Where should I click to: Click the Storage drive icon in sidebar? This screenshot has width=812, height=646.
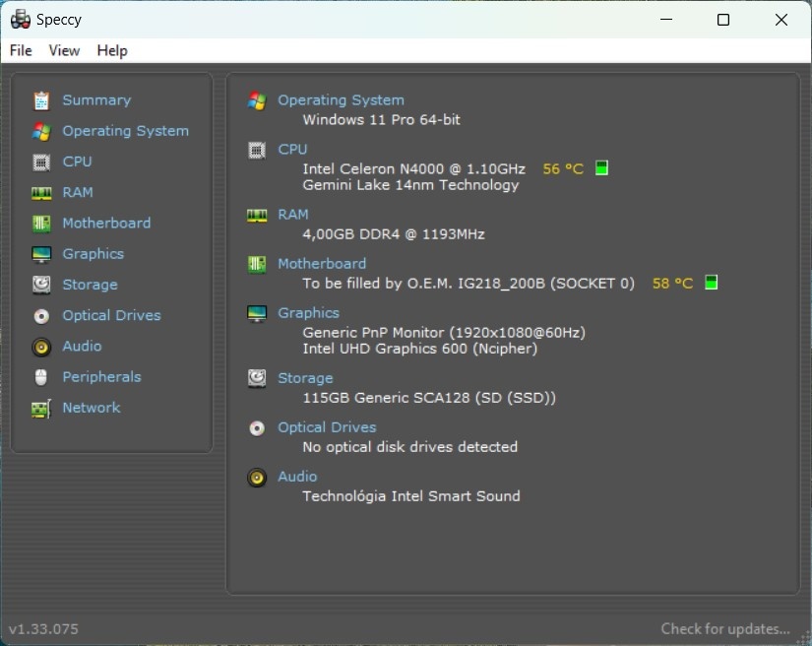(x=40, y=285)
